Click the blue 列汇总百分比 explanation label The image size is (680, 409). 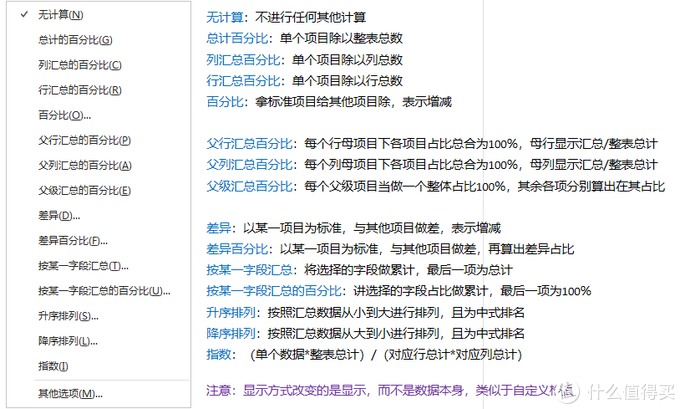243,59
